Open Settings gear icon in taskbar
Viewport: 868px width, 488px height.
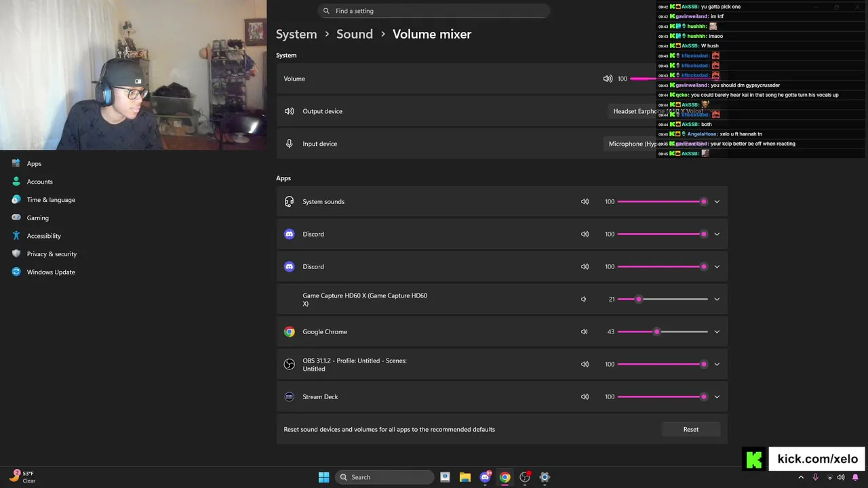(545, 477)
